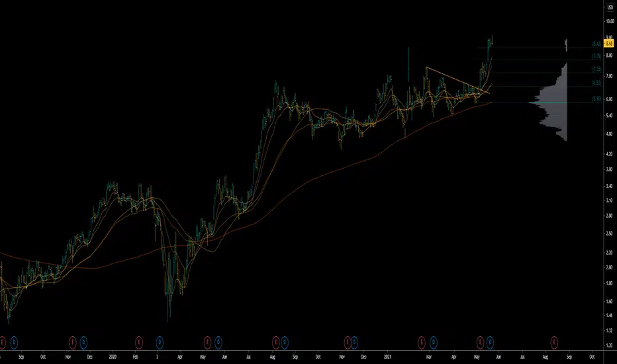Screen dimensions: 617x364
Task: Click the 6.00 price axis label
Action: click(609, 99)
